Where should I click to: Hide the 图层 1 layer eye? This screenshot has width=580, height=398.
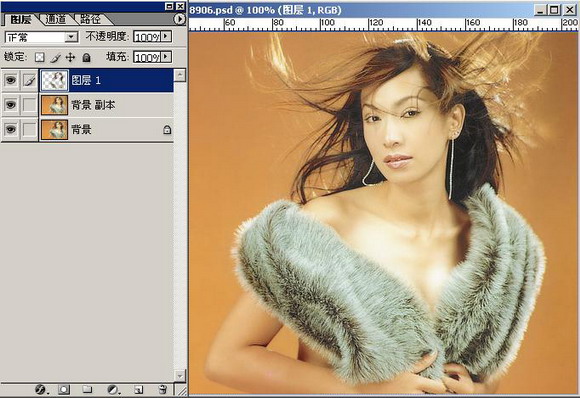(11, 80)
